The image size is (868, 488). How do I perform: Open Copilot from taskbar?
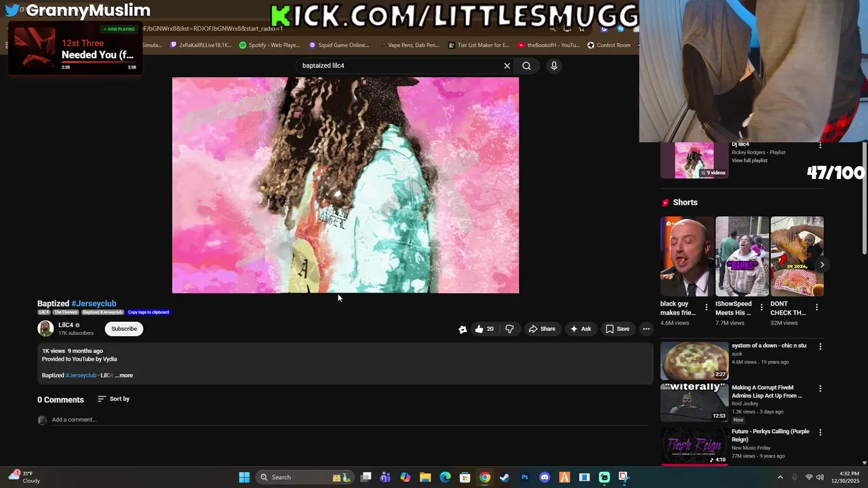click(x=406, y=477)
